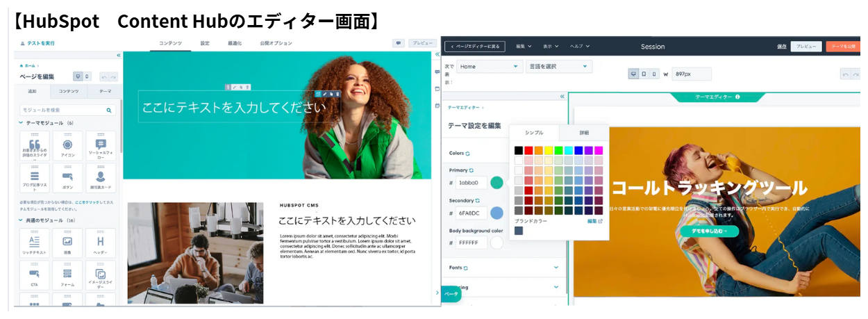Collapse the 共通のモジュール section
868x319 pixels.
tap(21, 220)
